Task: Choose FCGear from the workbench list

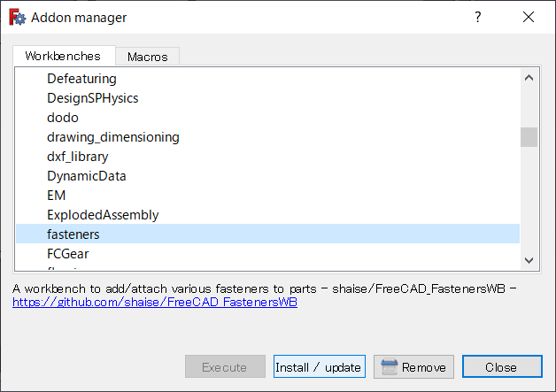Action: click(x=68, y=254)
